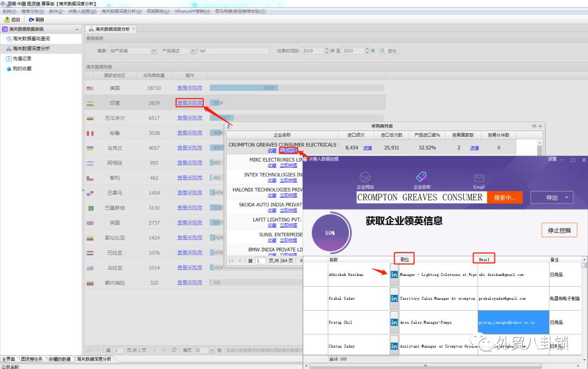The height and width of the screenshot is (369, 588).
Task: Go to first page in 采购商列表 pager
Action: (231, 261)
